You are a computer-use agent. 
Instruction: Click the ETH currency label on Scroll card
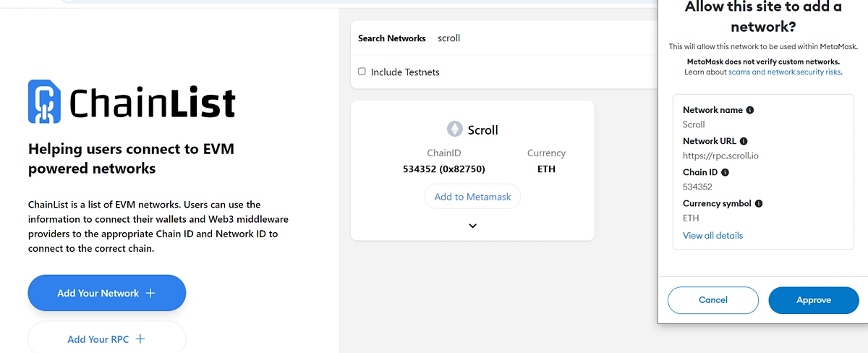[x=546, y=169]
